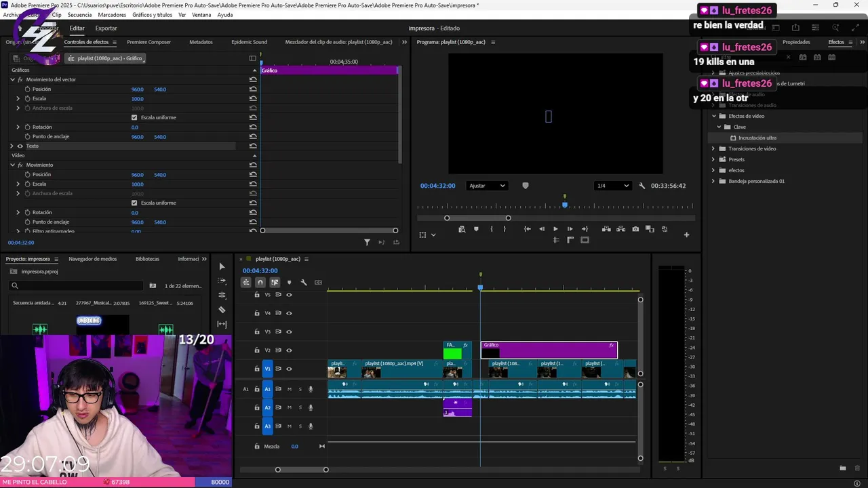Toggle the comparison view button in Program monitor
868x488 pixels.
650,229
